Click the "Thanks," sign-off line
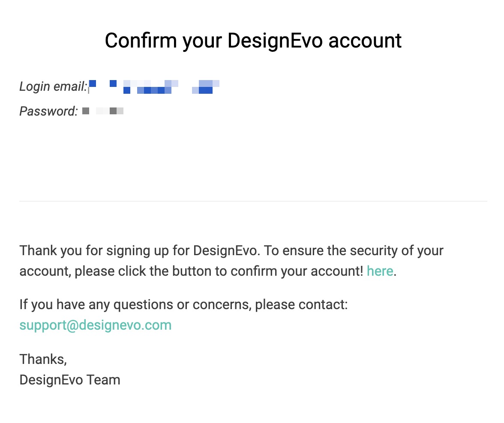The width and height of the screenshot is (504, 423). pos(43,359)
